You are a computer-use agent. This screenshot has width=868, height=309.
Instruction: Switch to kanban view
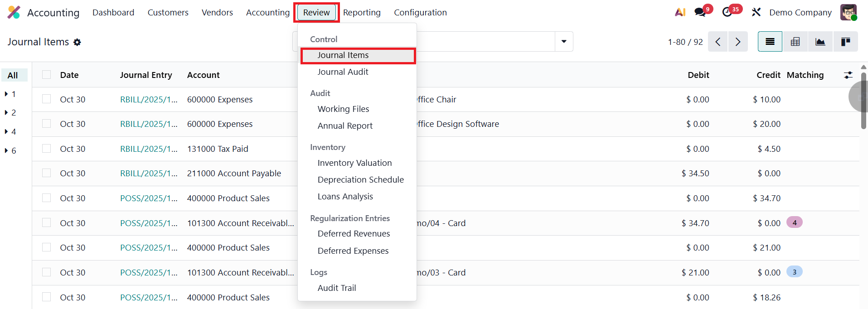(845, 42)
